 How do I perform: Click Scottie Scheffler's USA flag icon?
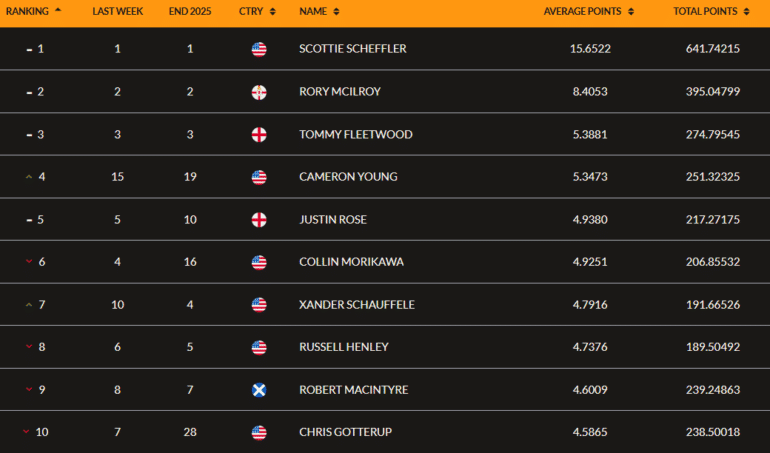[259, 49]
